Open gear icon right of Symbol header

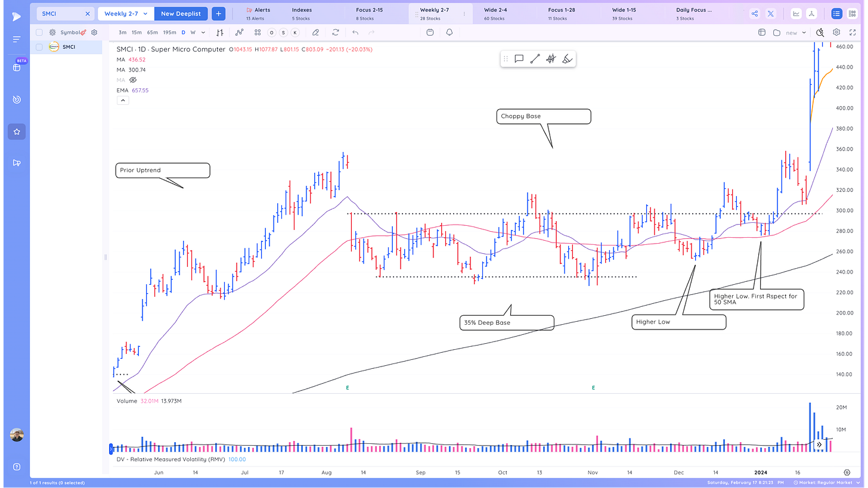click(93, 33)
